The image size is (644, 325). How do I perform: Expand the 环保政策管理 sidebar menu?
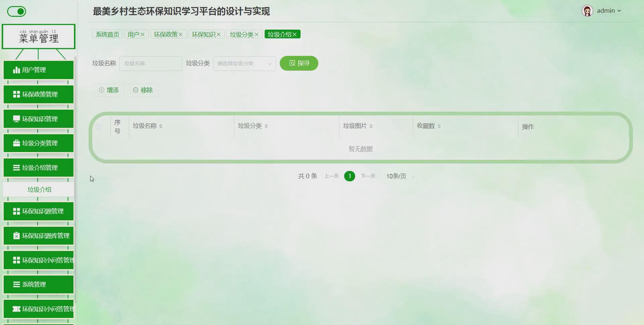point(39,94)
